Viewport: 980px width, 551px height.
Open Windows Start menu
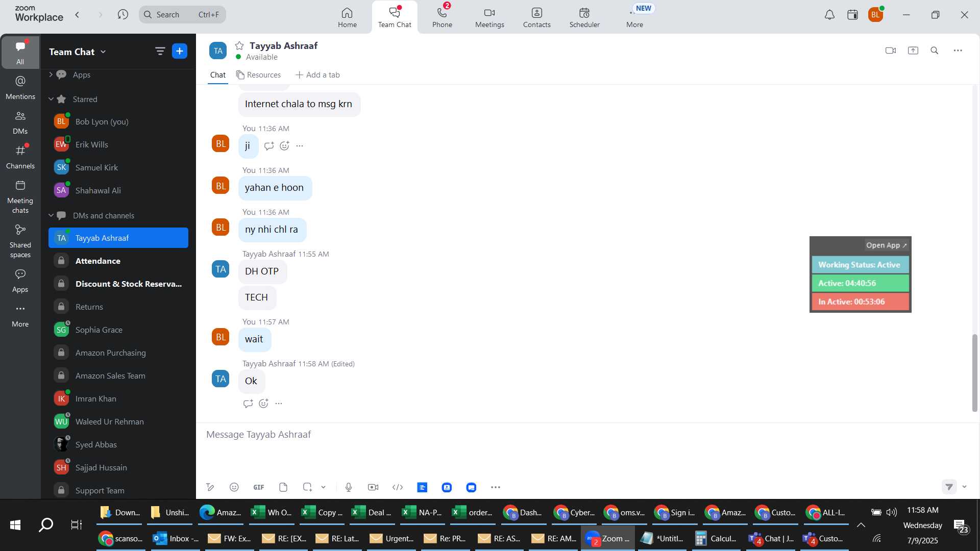click(x=15, y=525)
